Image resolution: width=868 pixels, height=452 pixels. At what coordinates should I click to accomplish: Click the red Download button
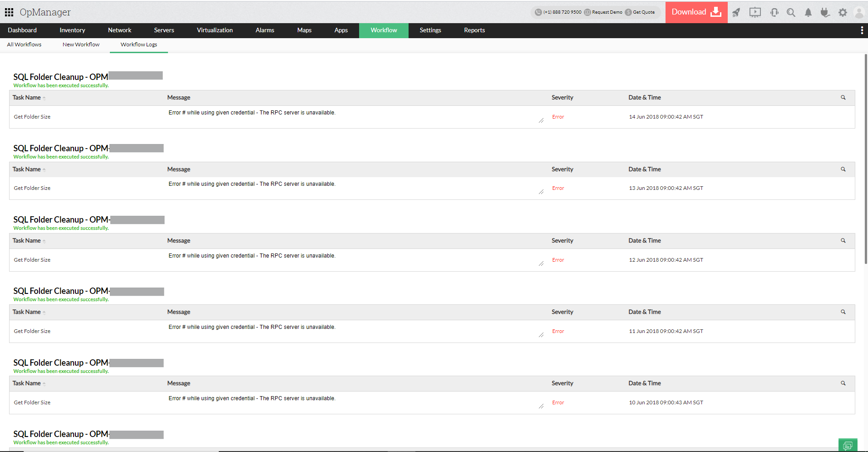point(696,12)
